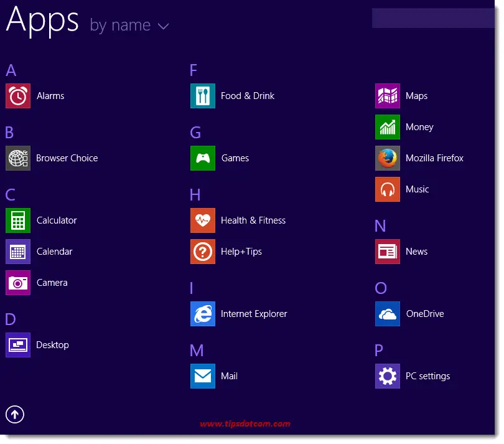
Task: Open the Health & Fitness heart icon
Action: [x=203, y=220]
